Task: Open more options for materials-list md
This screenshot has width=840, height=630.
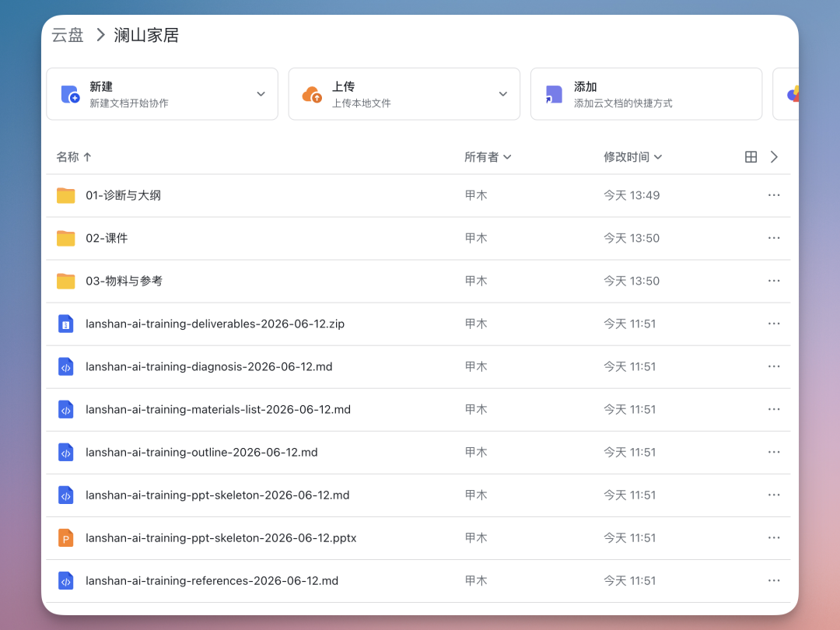Action: (774, 409)
